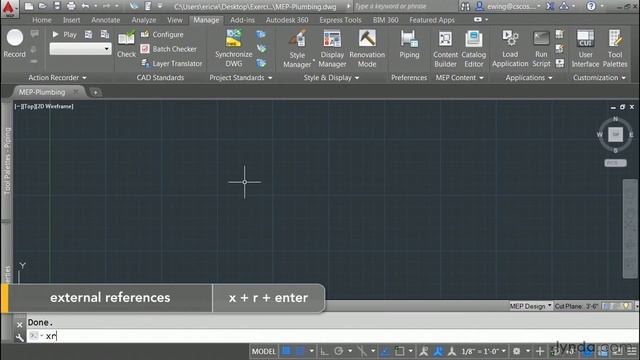Launch the Batch Checker
The width and height of the screenshot is (640, 360).
[x=169, y=49]
